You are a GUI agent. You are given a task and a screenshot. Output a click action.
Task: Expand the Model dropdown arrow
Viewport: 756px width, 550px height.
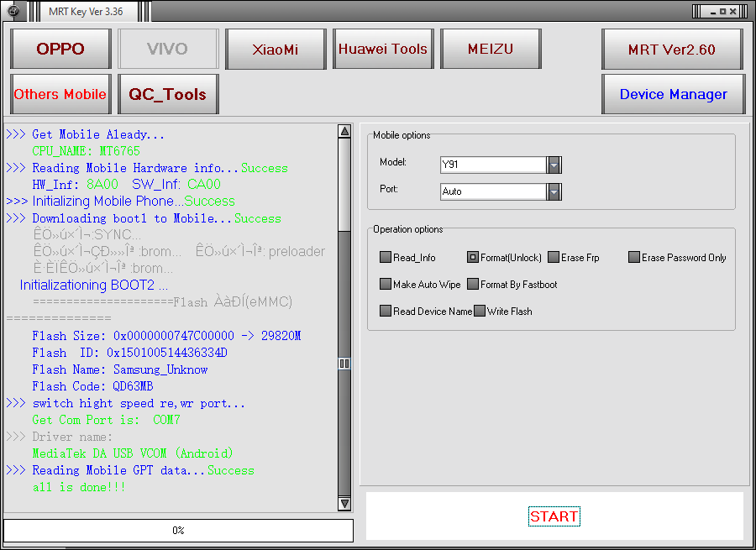[x=554, y=165]
